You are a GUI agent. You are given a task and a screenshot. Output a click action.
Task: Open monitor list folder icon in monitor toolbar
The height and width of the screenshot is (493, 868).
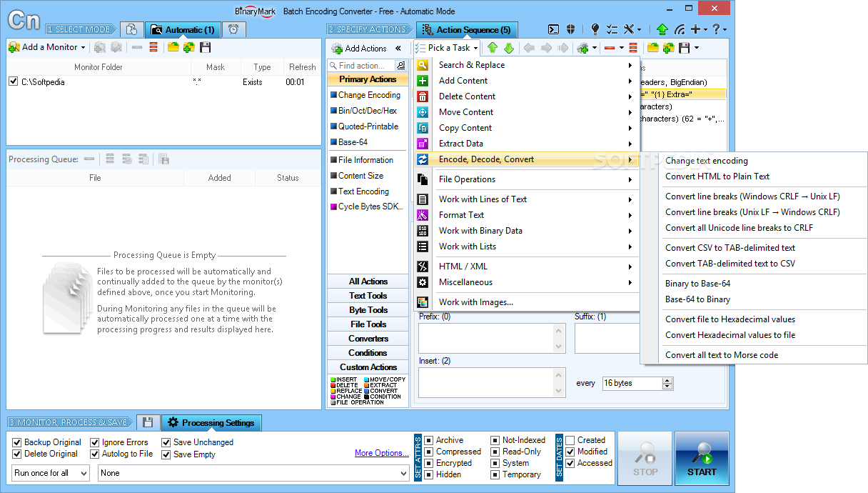point(173,47)
